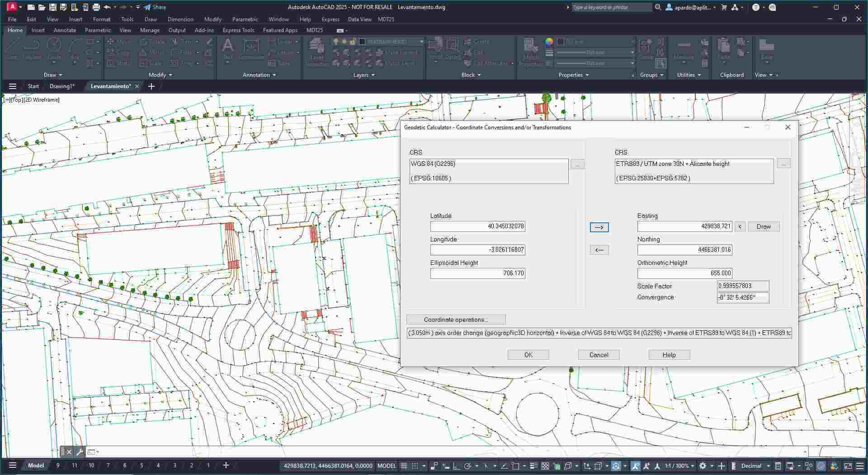Expand the Layers panel
This screenshot has width=868, height=475.
363,75
